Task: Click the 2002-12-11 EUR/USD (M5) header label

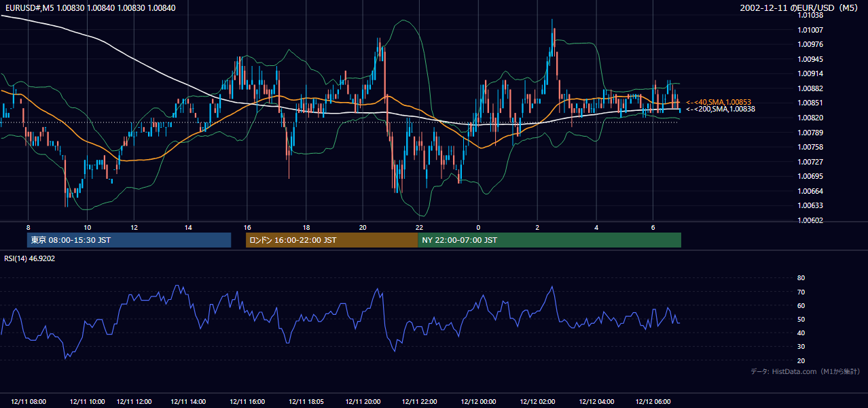Action: tap(800, 7)
